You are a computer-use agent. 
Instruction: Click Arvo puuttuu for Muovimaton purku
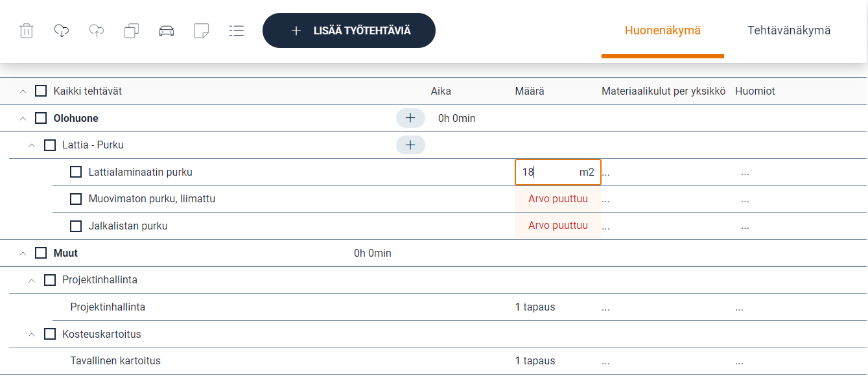point(557,199)
